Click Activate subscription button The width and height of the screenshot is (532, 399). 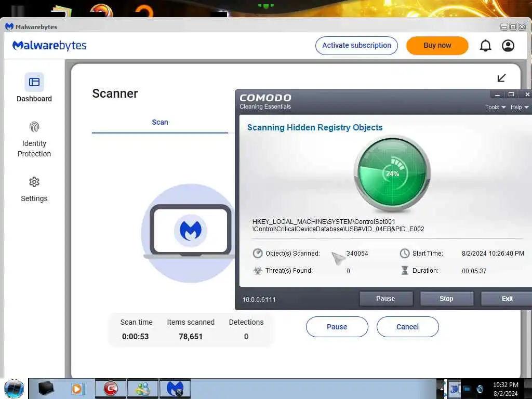(x=356, y=46)
